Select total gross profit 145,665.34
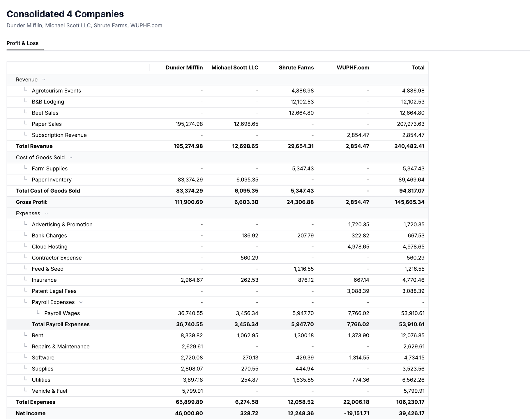 click(409, 202)
